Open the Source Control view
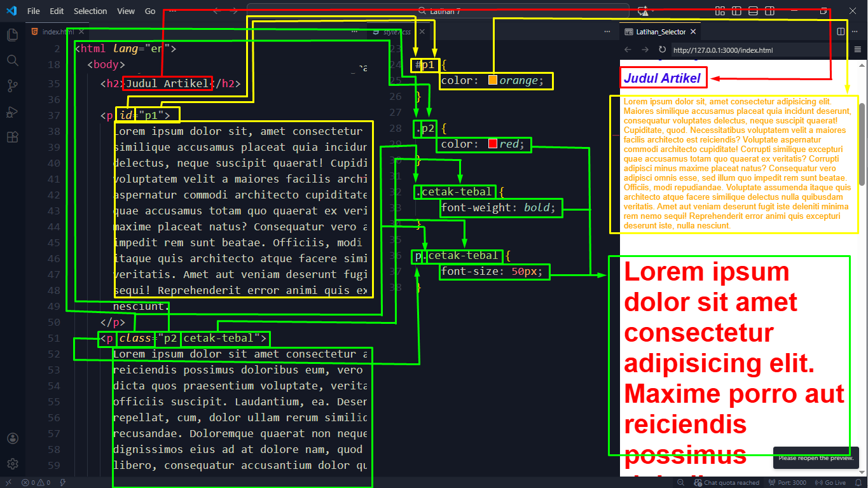 click(x=12, y=86)
